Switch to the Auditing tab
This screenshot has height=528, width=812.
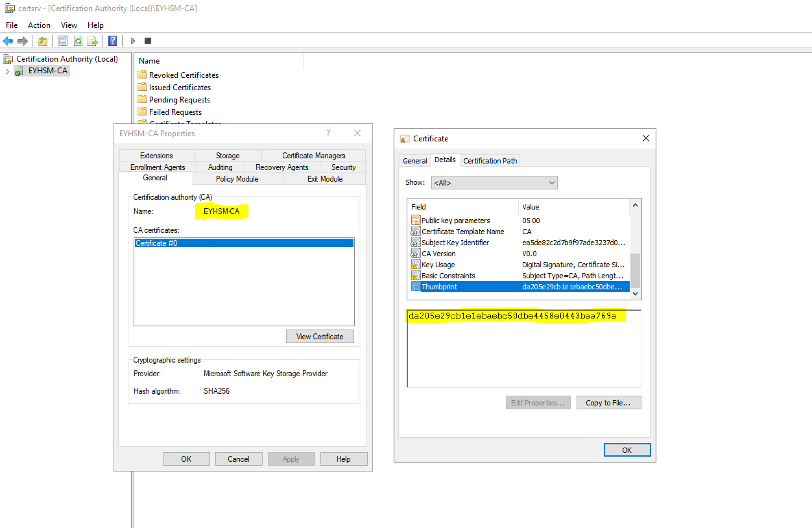[221, 167]
